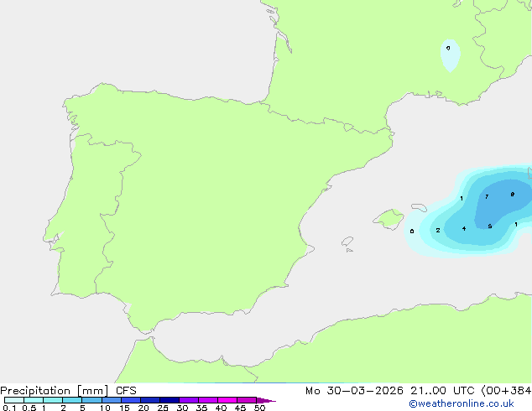The image size is (532, 411).
Task: Click the '15' legend label
Action: tap(124, 408)
